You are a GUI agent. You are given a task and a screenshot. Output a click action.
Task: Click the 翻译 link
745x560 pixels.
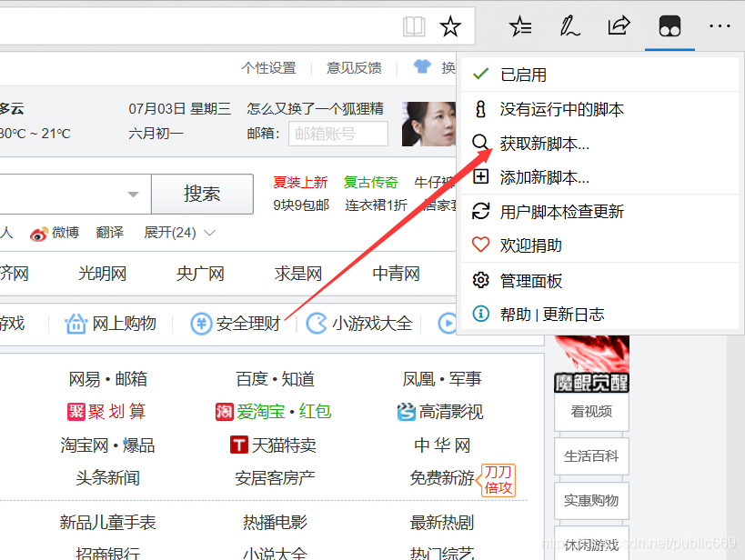pos(110,233)
